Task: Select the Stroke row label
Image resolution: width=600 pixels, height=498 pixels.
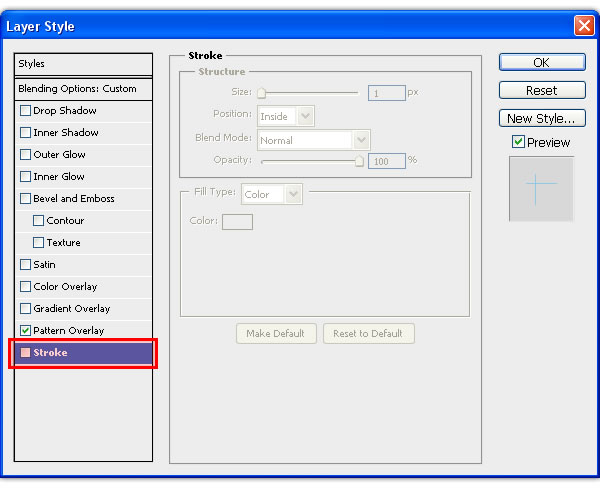Action: point(50,353)
